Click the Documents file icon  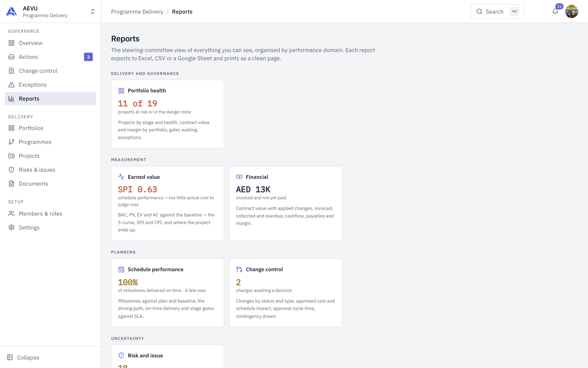point(11,184)
